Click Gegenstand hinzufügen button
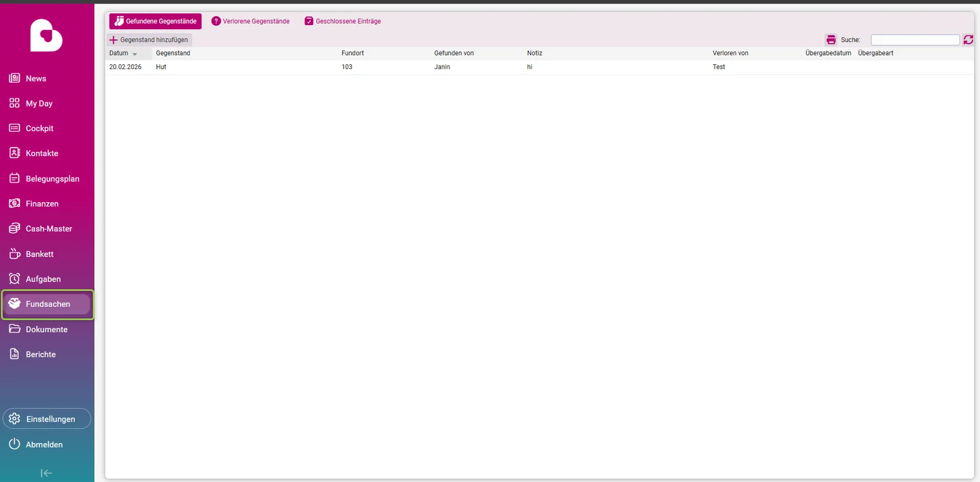The width and height of the screenshot is (980, 482). pyautogui.click(x=149, y=40)
